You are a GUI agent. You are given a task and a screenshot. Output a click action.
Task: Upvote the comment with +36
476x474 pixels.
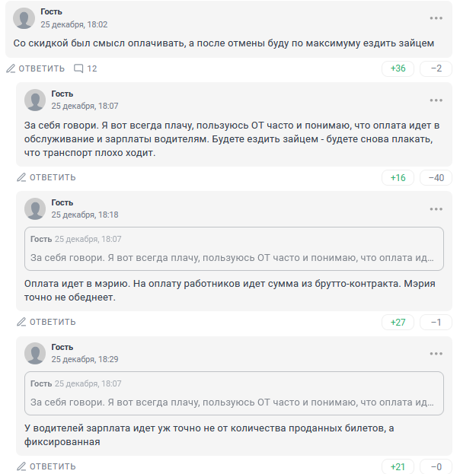click(398, 68)
